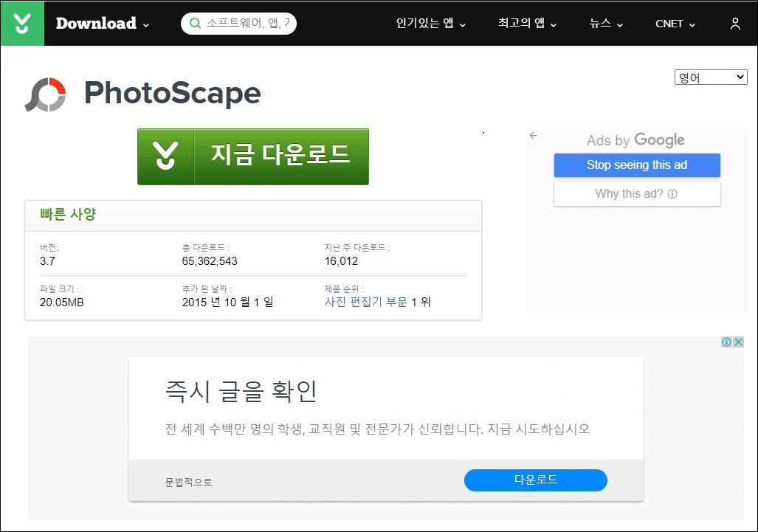
Task: Click the Why this ad? button
Action: pyautogui.click(x=637, y=194)
